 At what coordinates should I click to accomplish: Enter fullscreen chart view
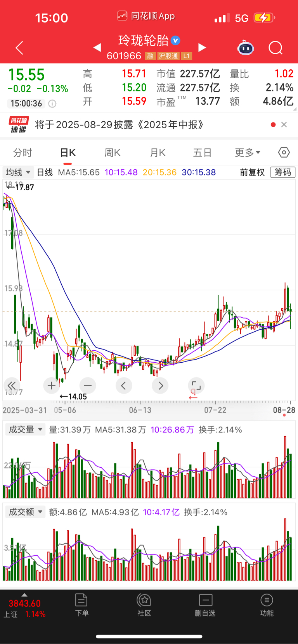point(196,386)
